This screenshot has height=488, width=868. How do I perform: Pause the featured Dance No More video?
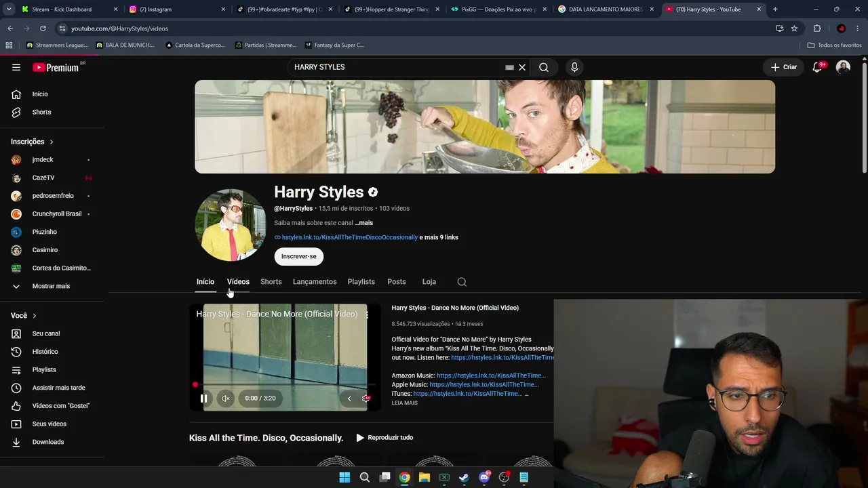point(203,399)
